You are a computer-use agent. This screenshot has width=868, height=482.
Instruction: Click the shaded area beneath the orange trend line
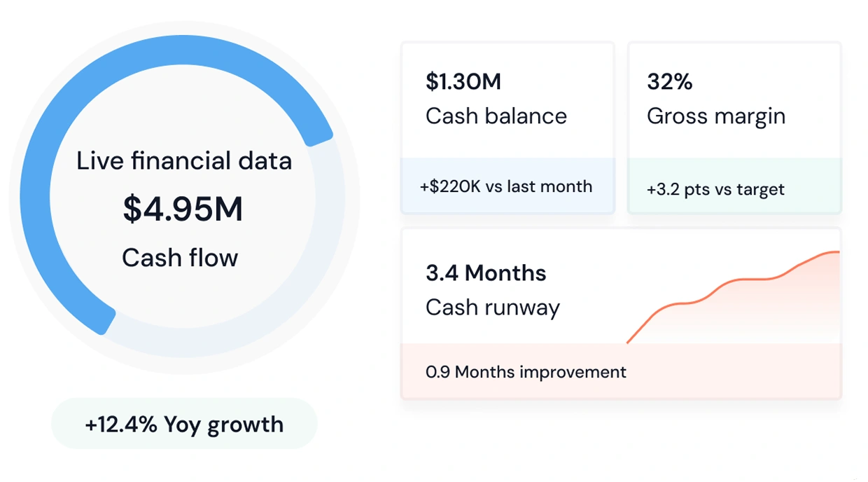tap(770, 315)
